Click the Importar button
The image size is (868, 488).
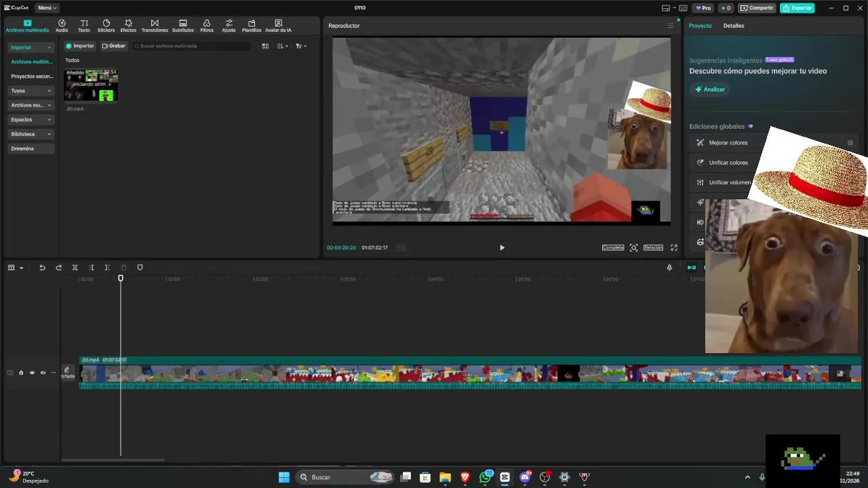coord(80,46)
